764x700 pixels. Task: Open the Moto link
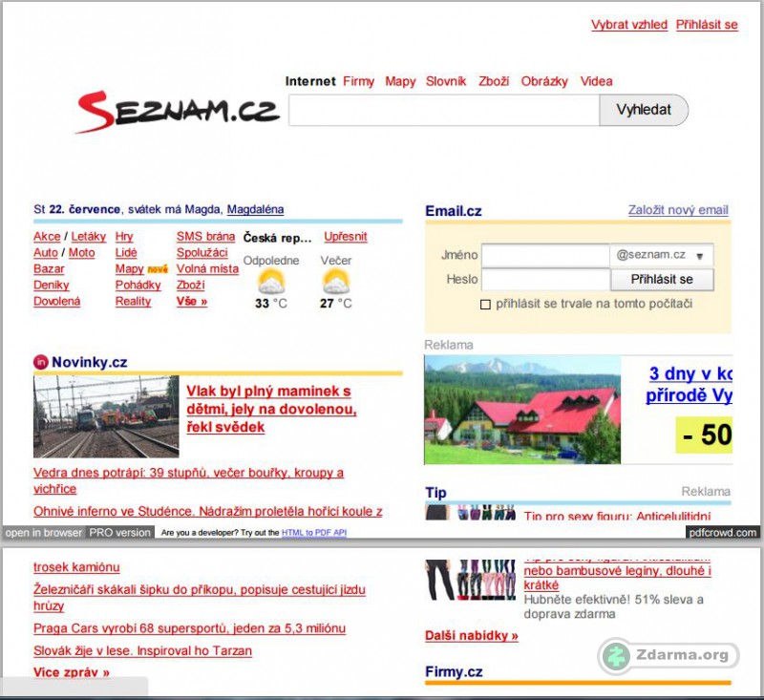point(81,252)
